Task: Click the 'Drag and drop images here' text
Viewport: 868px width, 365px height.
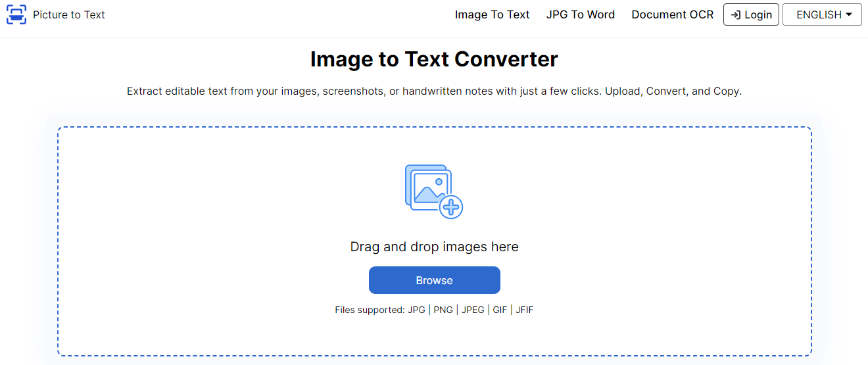Action: click(434, 247)
